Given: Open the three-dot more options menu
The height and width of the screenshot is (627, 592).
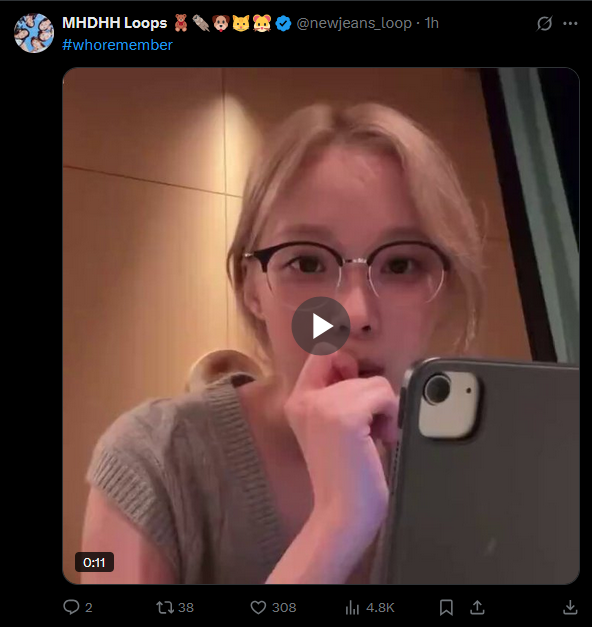Looking at the screenshot, I should coord(570,24).
